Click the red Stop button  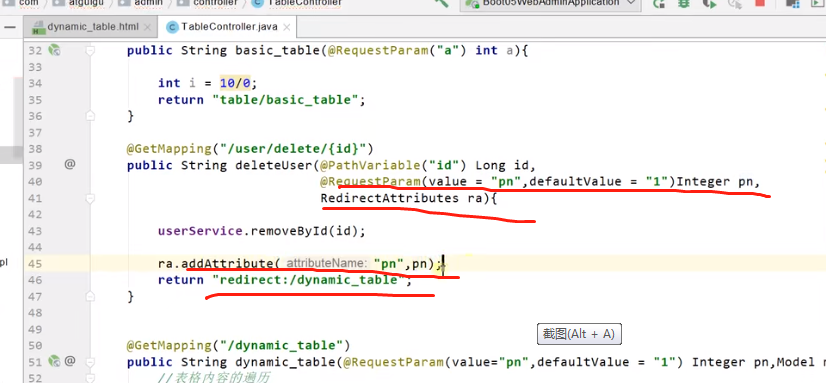click(x=760, y=3)
